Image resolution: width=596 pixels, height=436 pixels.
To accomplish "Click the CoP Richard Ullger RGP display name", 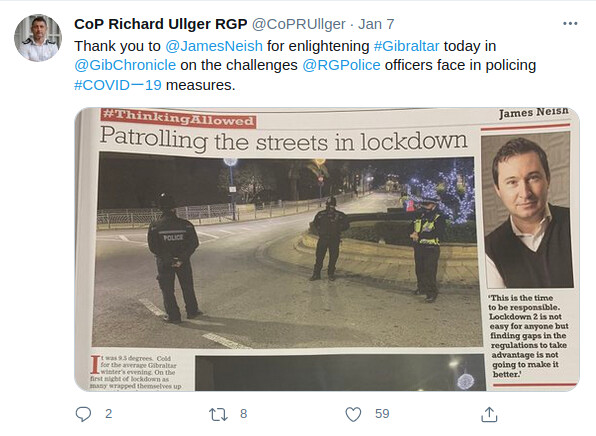I will [160, 24].
